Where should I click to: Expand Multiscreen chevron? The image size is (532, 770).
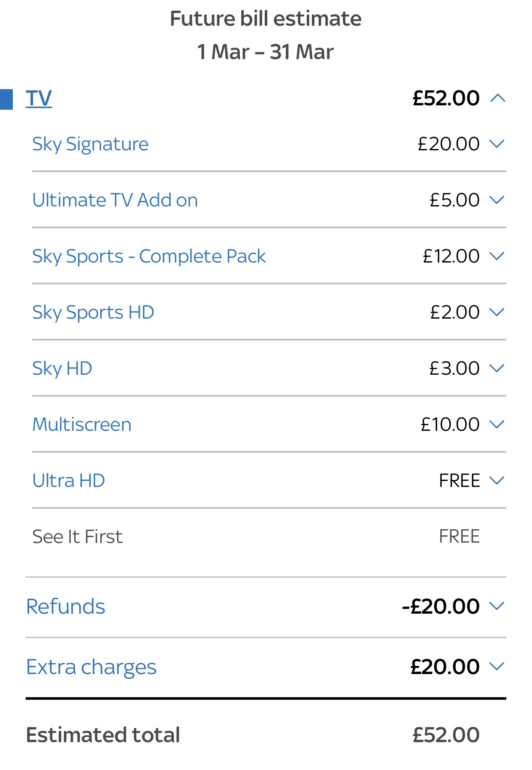point(497,424)
